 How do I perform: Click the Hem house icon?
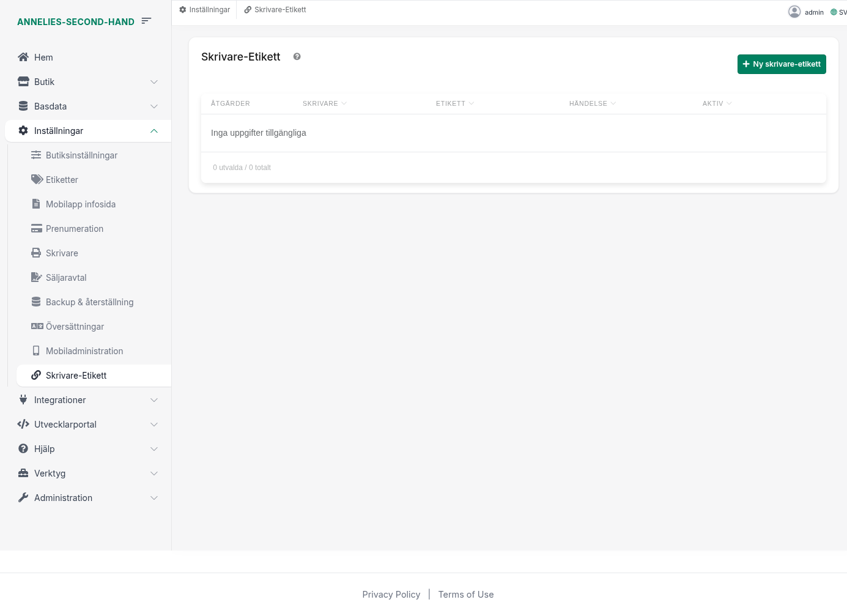coord(23,58)
